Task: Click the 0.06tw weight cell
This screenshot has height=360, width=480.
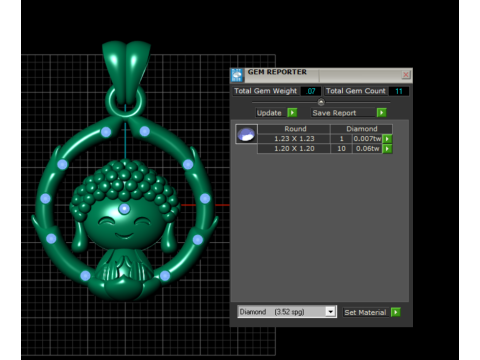Action: click(367, 149)
